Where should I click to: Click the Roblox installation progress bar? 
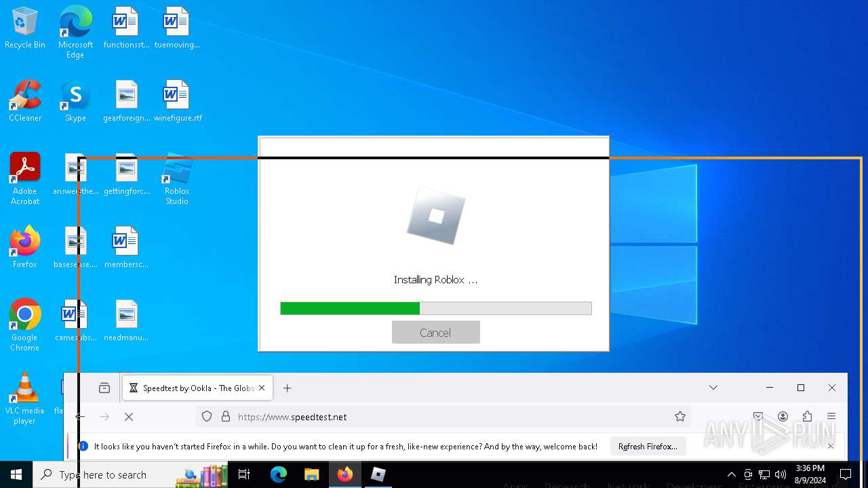click(436, 308)
